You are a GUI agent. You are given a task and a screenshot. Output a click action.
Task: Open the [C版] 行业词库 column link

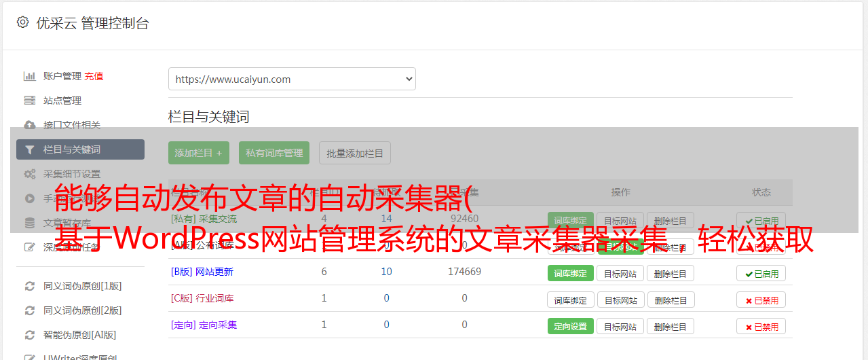[202, 298]
